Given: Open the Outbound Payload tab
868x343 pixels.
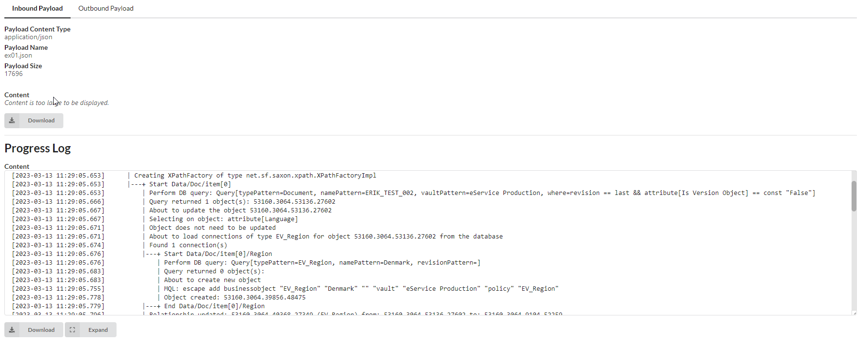Looking at the screenshot, I should click(106, 8).
